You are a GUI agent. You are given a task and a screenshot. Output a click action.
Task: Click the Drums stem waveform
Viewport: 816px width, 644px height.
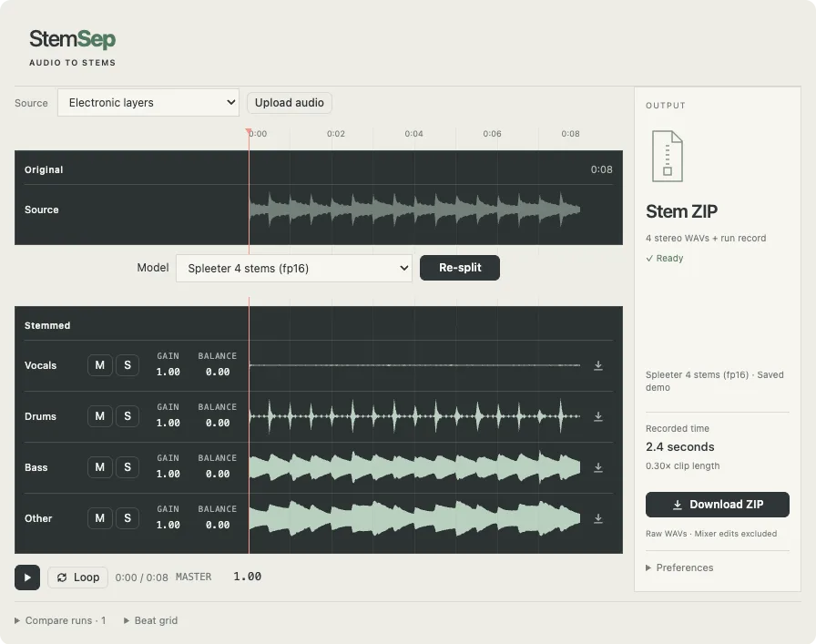(x=414, y=416)
